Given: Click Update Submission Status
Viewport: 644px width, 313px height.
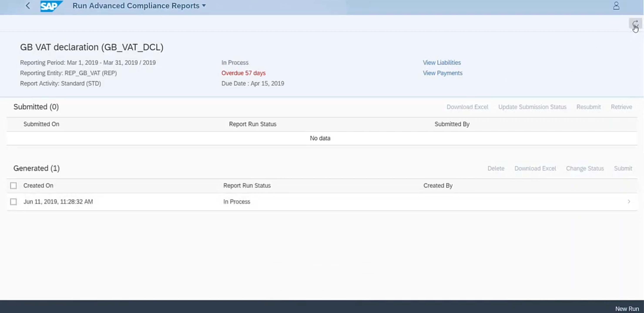Looking at the screenshot, I should point(532,107).
